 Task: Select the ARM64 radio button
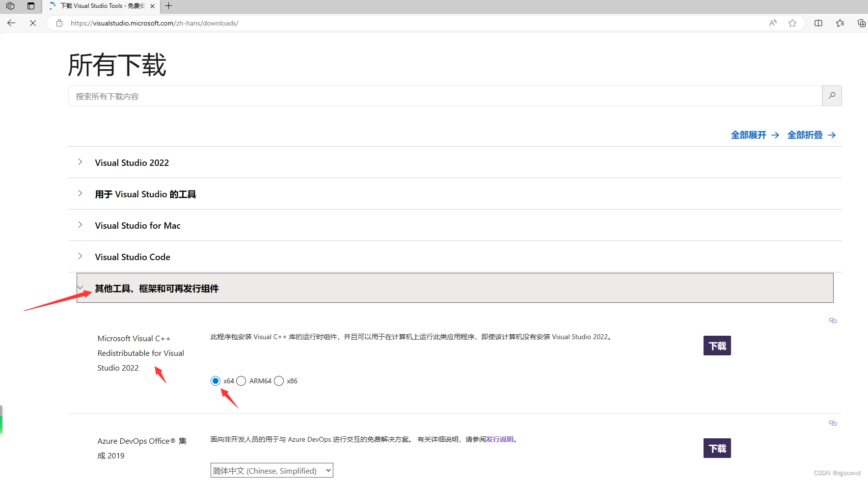(241, 381)
